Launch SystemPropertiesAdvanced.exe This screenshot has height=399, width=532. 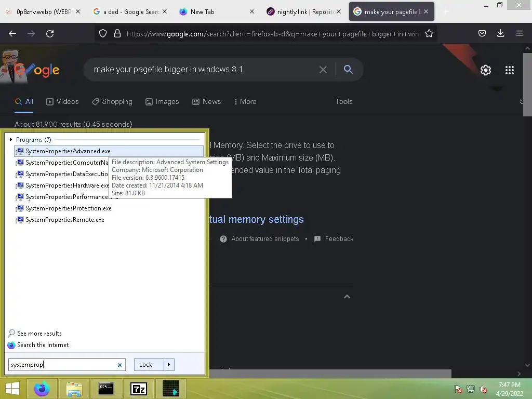coord(109,151)
